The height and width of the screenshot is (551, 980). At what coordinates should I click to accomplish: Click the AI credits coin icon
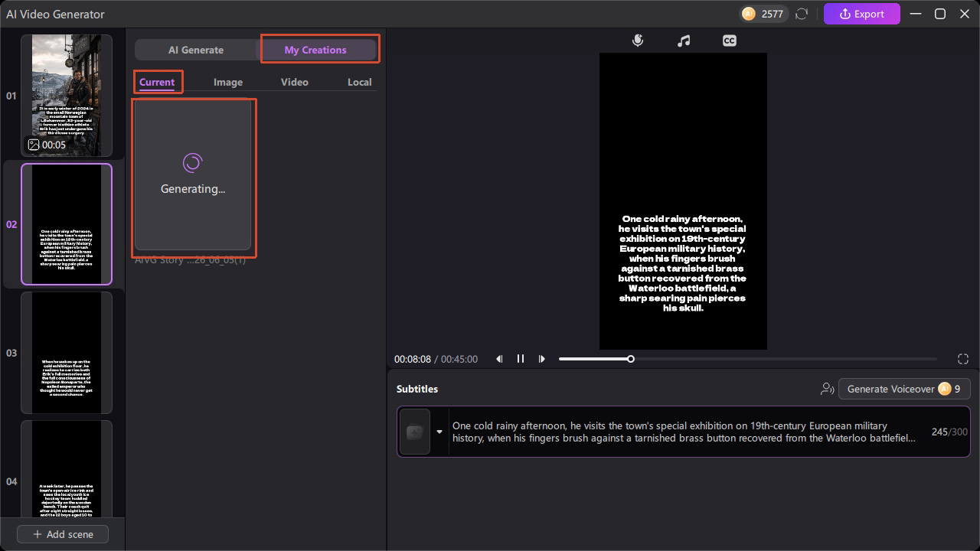(749, 14)
